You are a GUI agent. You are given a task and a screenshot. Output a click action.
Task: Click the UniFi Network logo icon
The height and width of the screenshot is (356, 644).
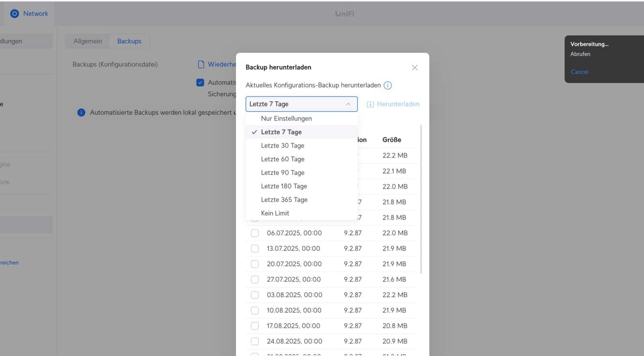point(15,14)
